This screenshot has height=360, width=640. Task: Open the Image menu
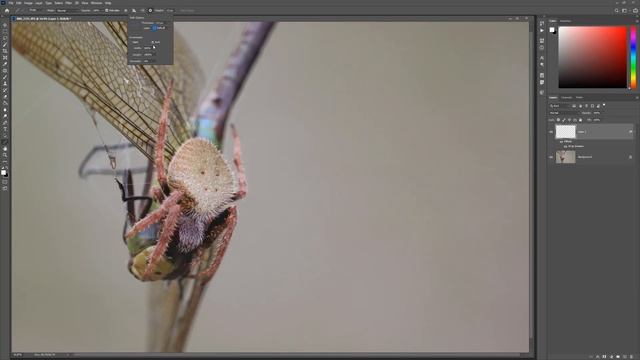[28, 3]
